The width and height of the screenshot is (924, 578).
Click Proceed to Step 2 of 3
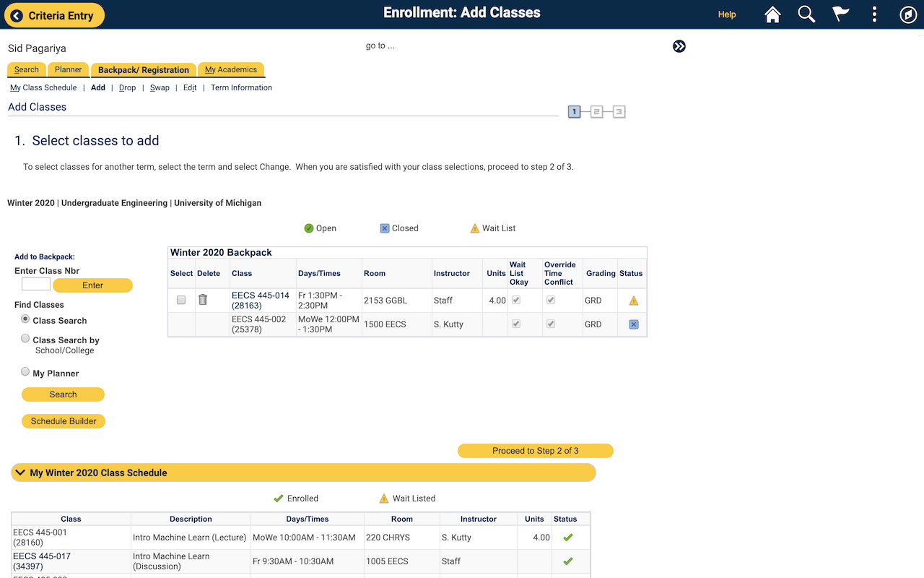coord(536,451)
